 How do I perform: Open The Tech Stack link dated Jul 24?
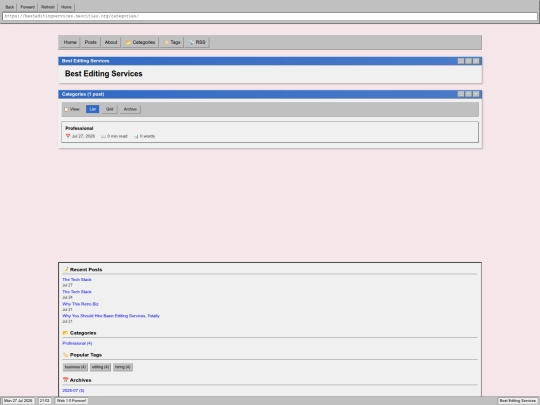coord(77,292)
